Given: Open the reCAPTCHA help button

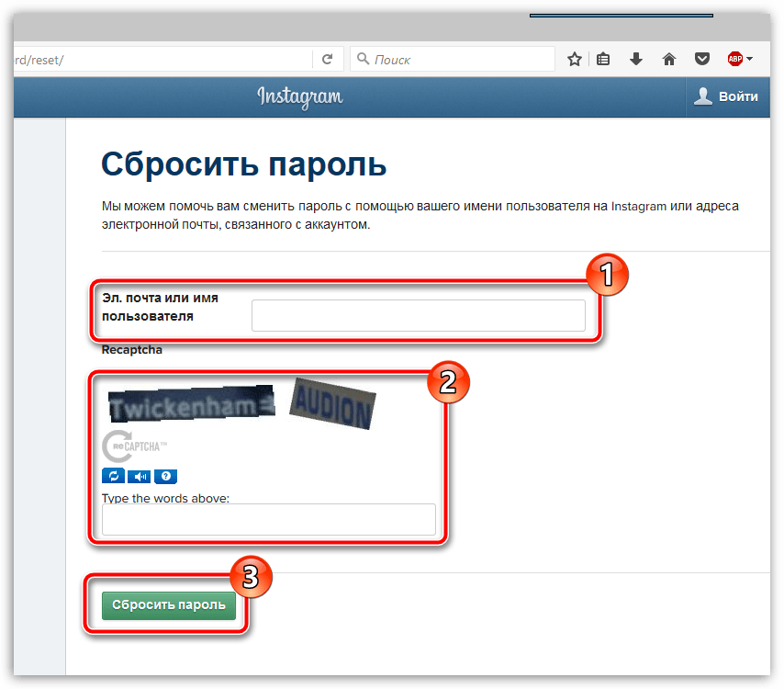Looking at the screenshot, I should [x=165, y=477].
